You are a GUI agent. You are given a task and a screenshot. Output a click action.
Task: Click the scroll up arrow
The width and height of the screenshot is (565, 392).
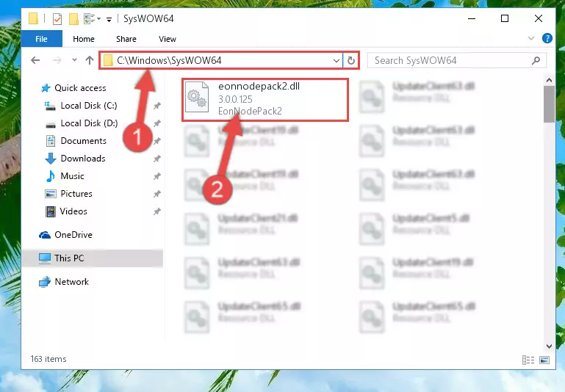click(549, 80)
